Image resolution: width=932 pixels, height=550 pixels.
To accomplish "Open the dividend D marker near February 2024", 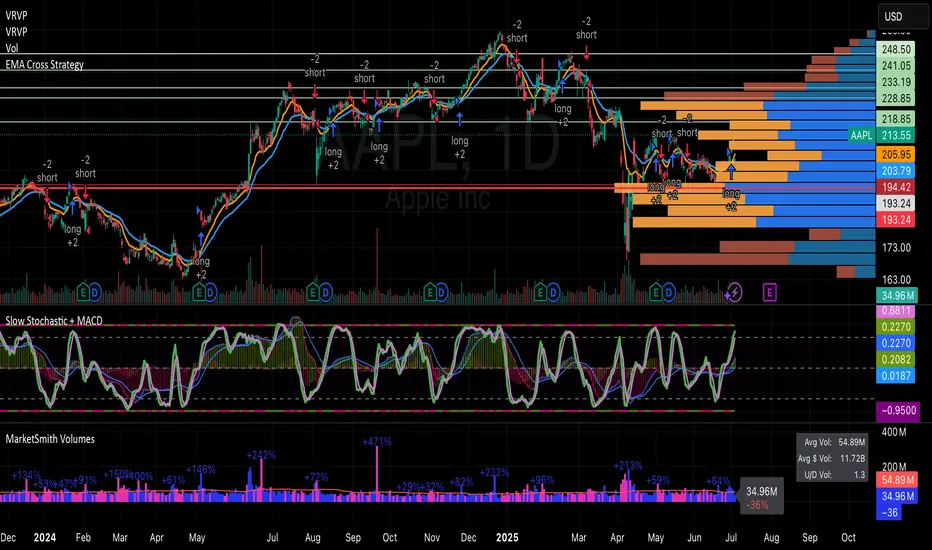I will (95, 293).
